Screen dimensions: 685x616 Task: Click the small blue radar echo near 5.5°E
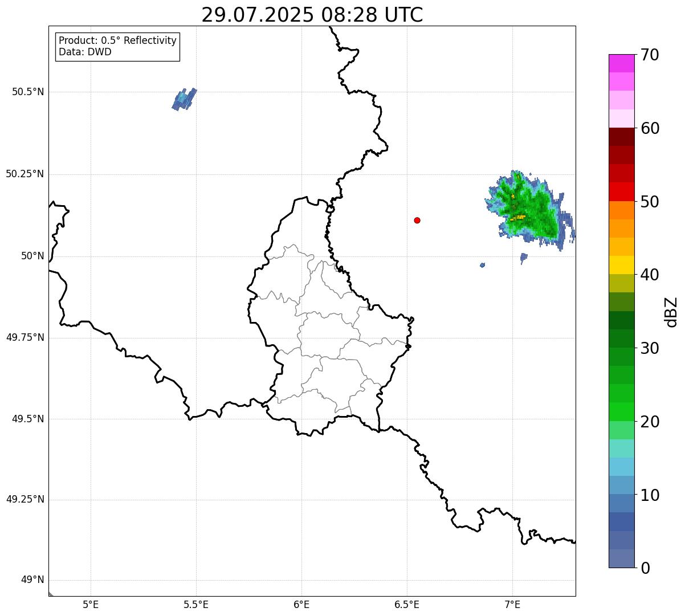coord(184,99)
